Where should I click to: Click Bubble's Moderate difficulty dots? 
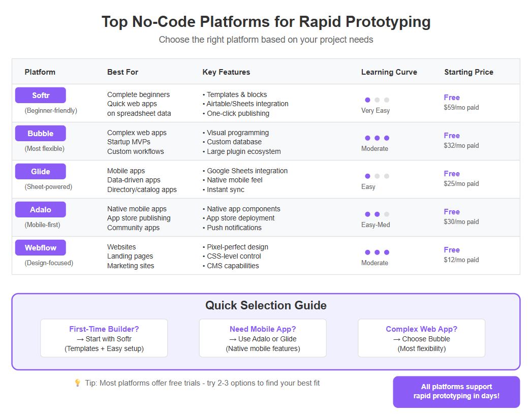point(377,138)
